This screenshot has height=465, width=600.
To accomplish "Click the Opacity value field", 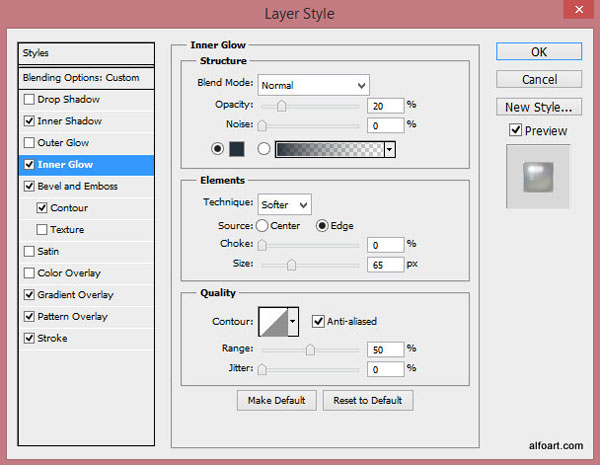I will pyautogui.click(x=385, y=106).
